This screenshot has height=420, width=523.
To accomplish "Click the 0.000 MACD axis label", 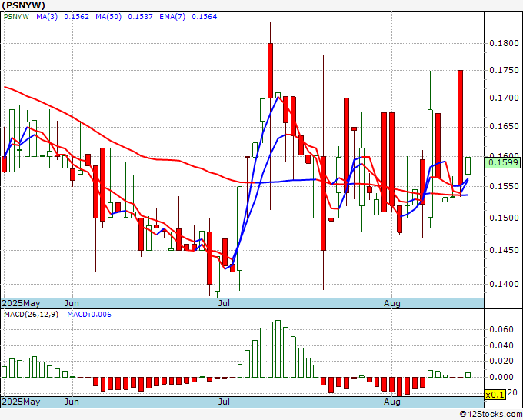I will point(501,377).
